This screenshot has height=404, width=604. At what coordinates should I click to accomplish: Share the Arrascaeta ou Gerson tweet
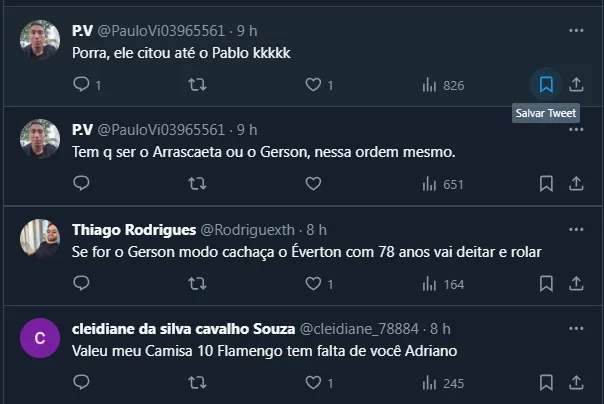pos(576,183)
